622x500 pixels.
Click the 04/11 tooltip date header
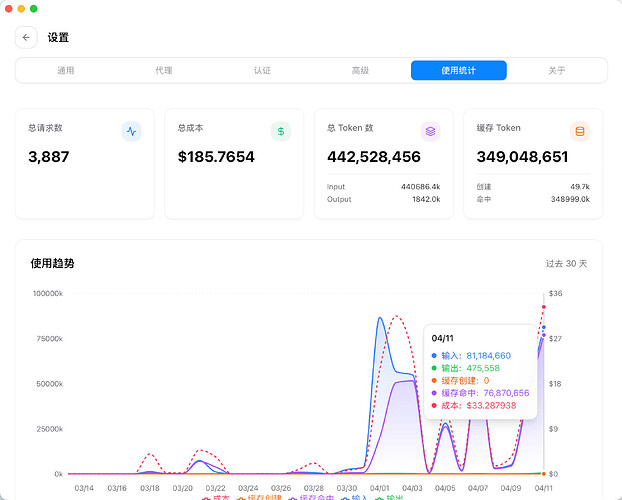(x=442, y=338)
